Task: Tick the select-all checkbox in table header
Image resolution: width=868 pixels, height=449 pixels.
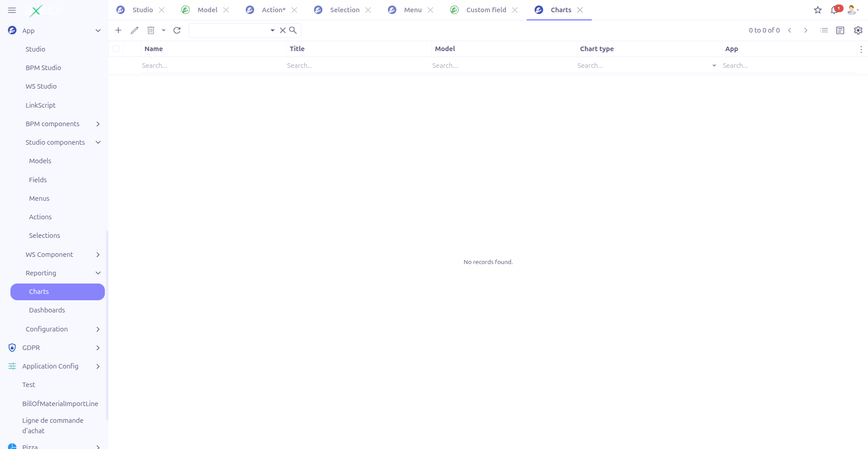Action: point(116,49)
